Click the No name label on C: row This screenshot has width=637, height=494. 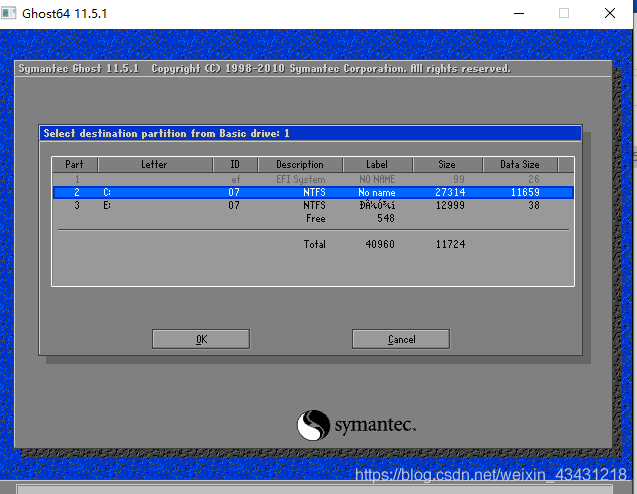coord(377,192)
